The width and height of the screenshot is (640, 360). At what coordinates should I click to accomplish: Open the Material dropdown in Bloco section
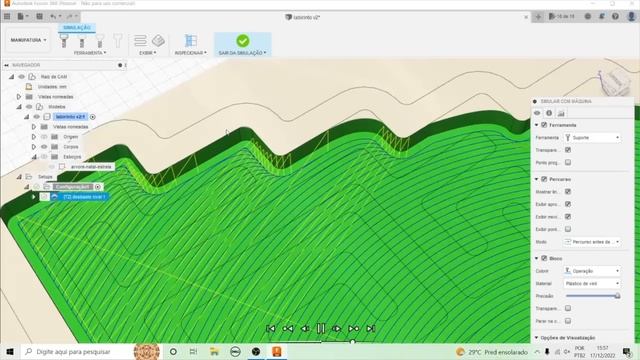(592, 283)
